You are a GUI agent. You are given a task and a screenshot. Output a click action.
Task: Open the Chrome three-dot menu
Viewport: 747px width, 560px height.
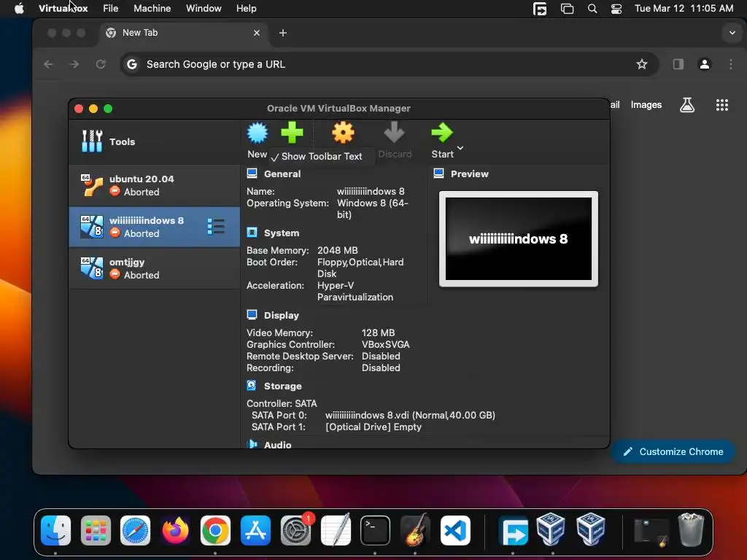pos(731,64)
